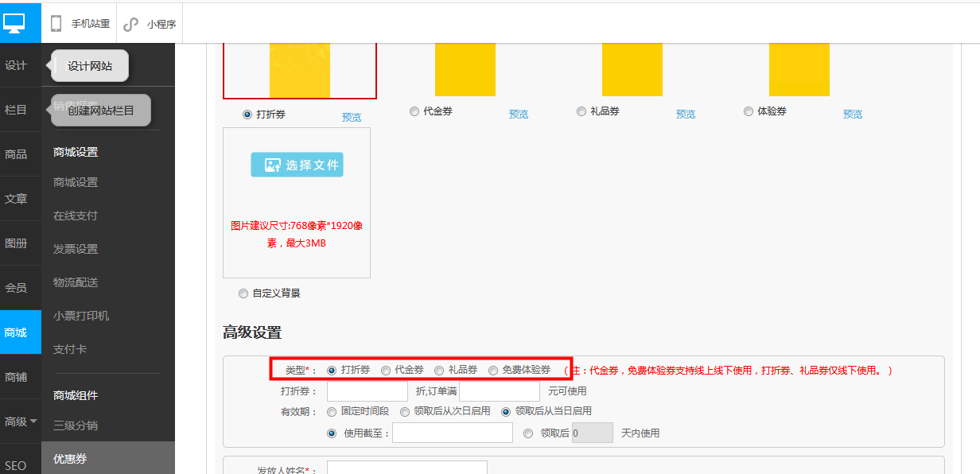Click the 设计网站 tooltip button
980x474 pixels.
(x=90, y=66)
